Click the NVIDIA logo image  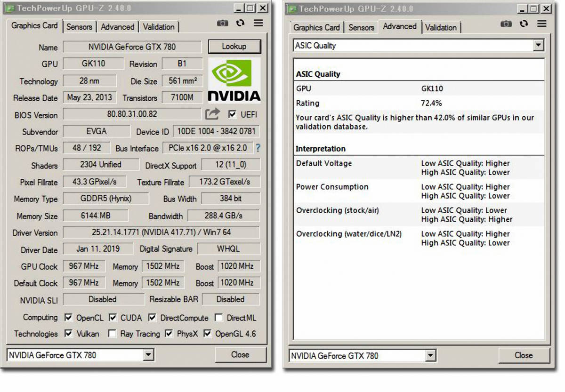tap(233, 82)
